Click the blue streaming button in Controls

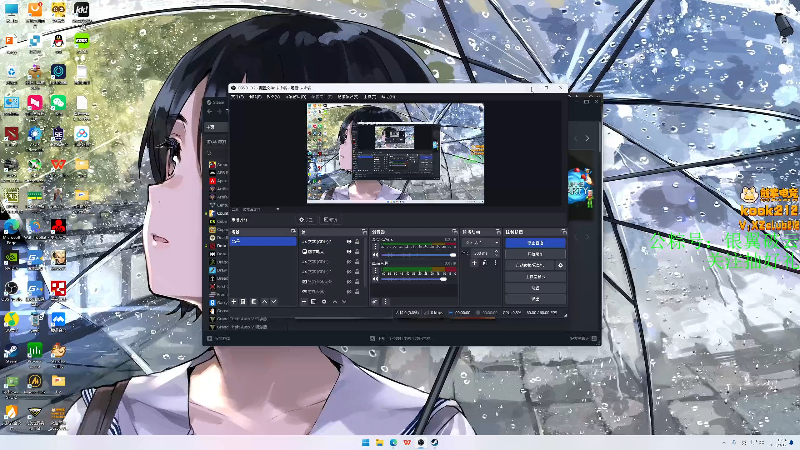click(x=535, y=243)
